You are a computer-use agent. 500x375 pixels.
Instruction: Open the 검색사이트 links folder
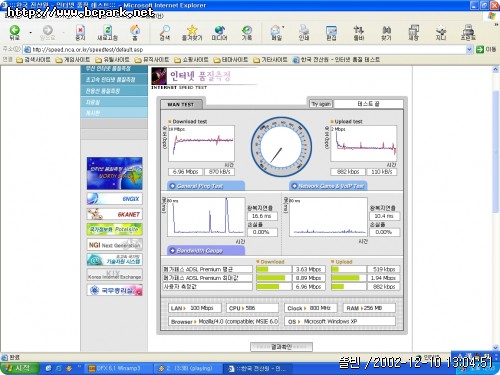pyautogui.click(x=33, y=60)
